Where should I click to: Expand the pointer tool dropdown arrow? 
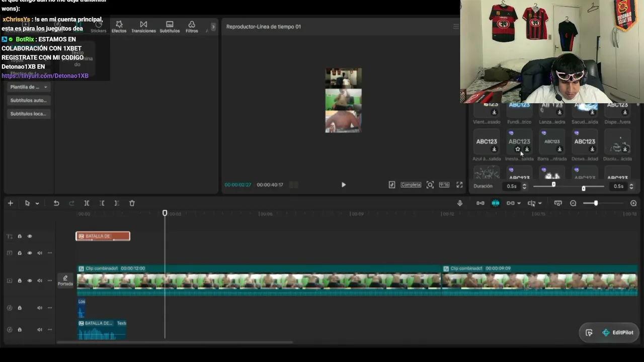pos(37,203)
